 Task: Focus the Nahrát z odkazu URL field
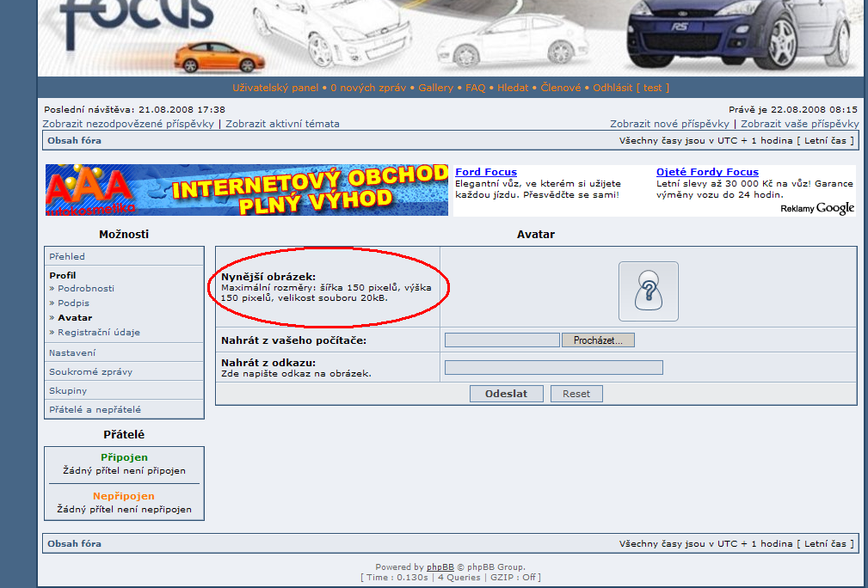click(x=553, y=367)
